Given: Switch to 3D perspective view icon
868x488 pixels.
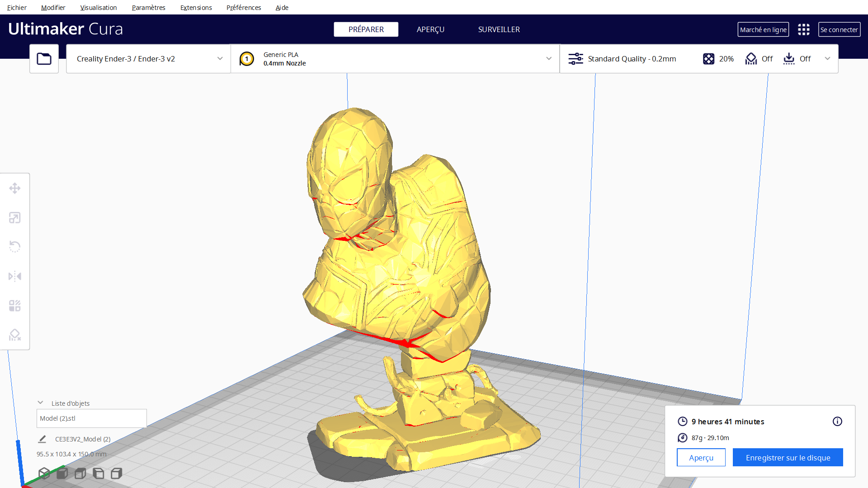Looking at the screenshot, I should (44, 473).
